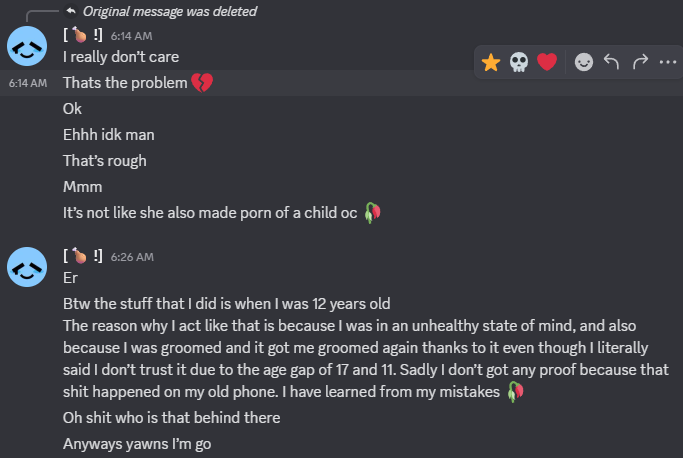Screen dimensions: 683x458
Task: Open the avatar beside the 6:26 AM message
Action: [27, 266]
